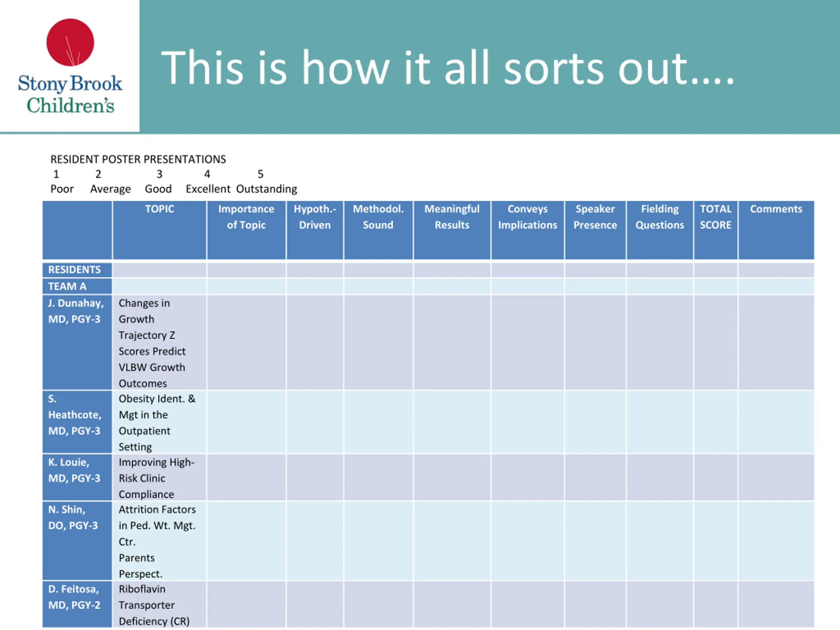The image size is (840, 630).
Task: Select the 'Attrition Factors' topic cell
Action: 159,541
